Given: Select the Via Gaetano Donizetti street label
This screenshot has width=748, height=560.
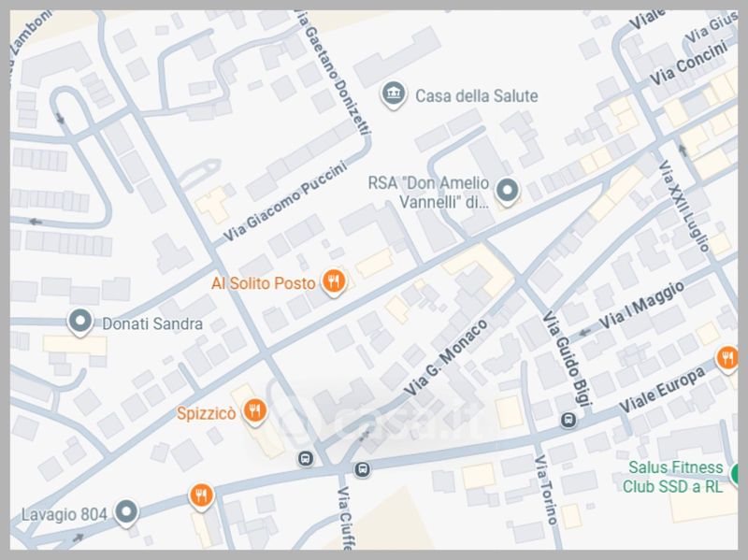Looking at the screenshot, I should [x=333, y=73].
